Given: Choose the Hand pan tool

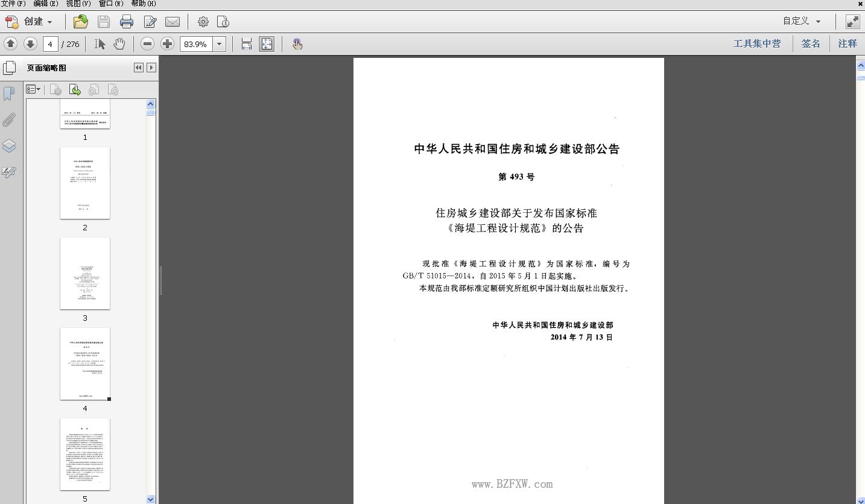Looking at the screenshot, I should tap(119, 43).
